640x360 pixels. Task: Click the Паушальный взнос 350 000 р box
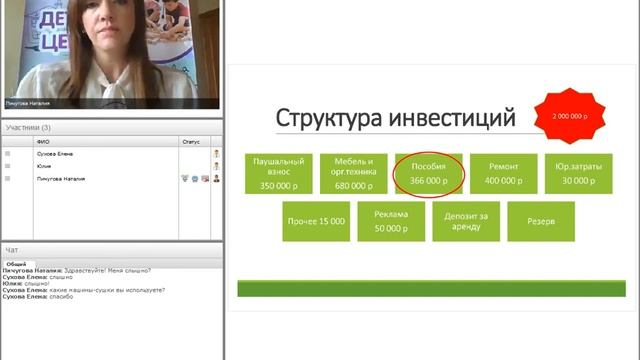pyautogui.click(x=279, y=173)
